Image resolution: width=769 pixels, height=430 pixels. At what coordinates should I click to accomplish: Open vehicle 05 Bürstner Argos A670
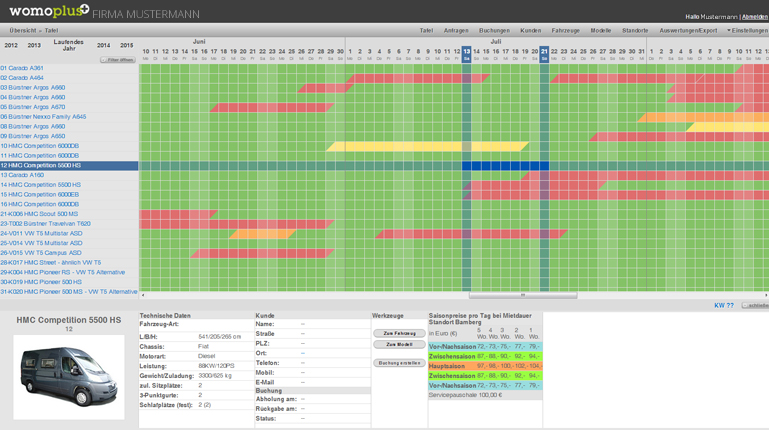pos(33,107)
